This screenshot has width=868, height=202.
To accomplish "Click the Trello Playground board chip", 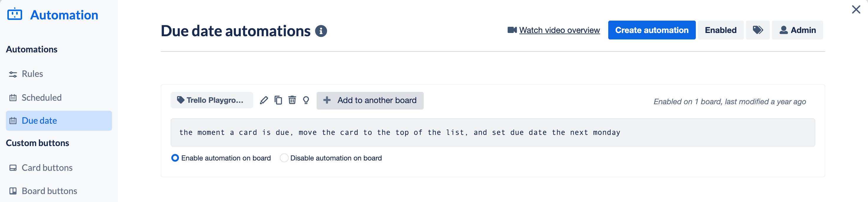I will pos(212,100).
